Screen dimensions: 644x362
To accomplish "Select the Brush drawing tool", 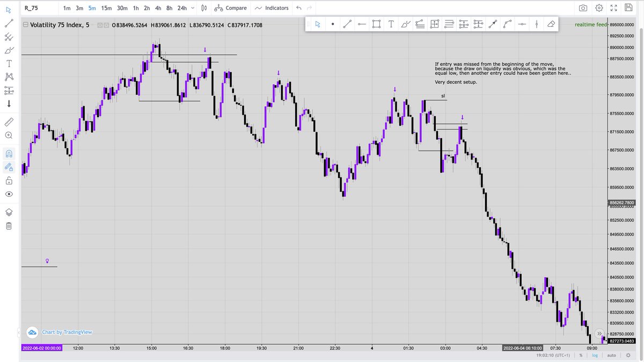I will (9, 51).
